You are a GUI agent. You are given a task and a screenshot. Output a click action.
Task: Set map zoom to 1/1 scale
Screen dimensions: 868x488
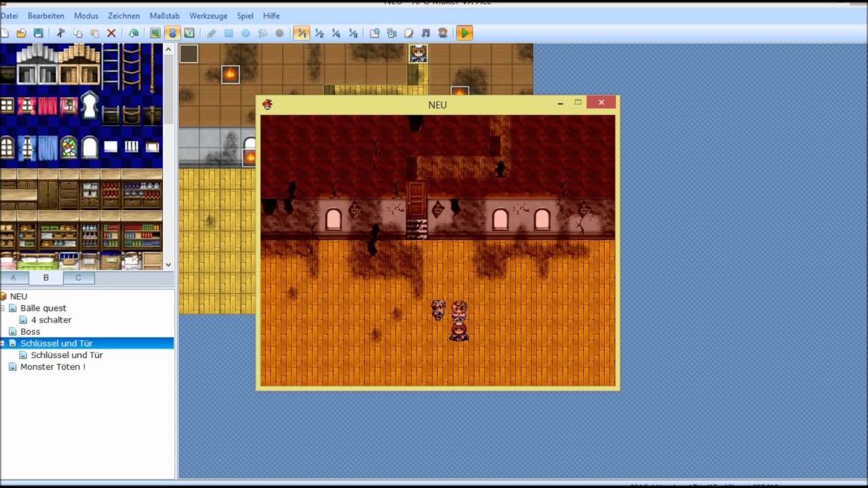click(x=302, y=33)
